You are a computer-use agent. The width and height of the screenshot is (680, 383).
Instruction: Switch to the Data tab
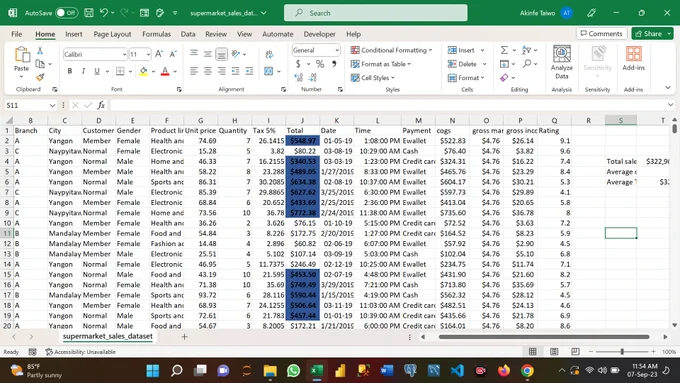(x=188, y=34)
